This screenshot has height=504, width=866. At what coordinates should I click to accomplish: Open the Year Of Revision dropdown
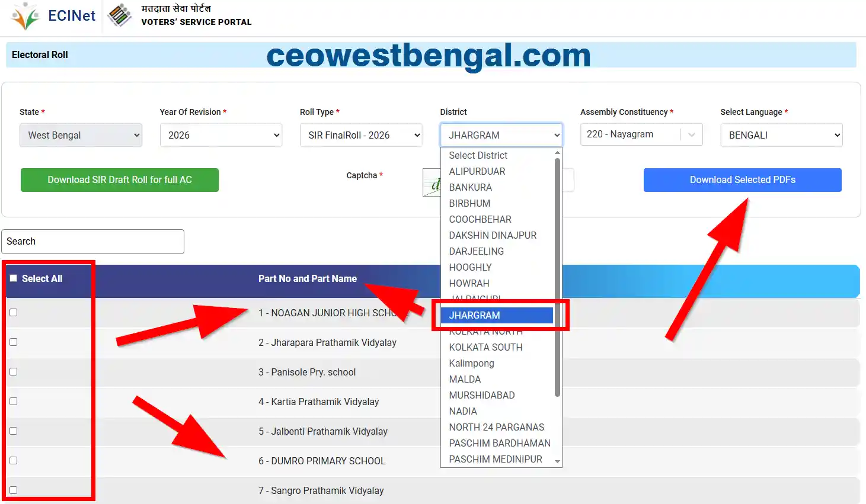(x=221, y=135)
